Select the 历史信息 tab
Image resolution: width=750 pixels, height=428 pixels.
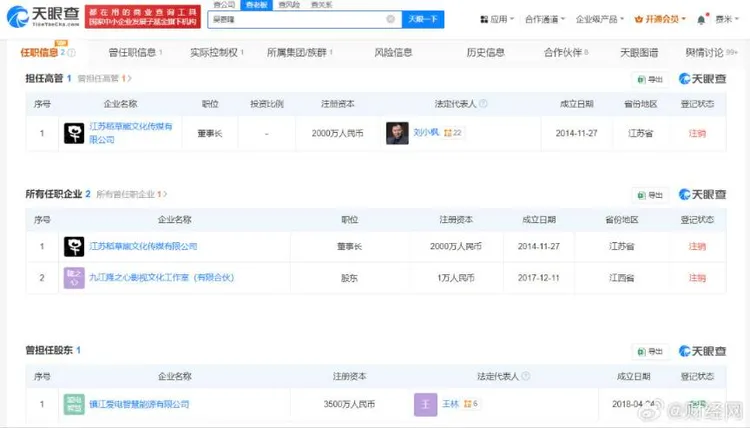[485, 53]
